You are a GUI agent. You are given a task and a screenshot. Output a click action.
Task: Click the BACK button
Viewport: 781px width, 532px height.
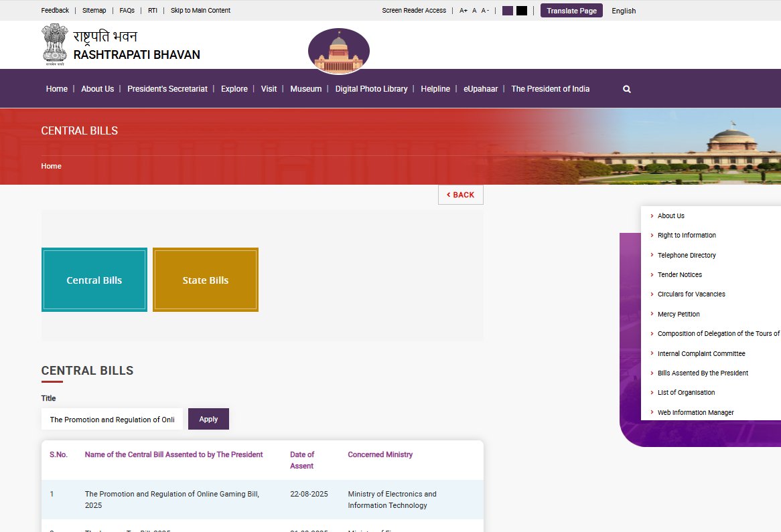(x=461, y=195)
